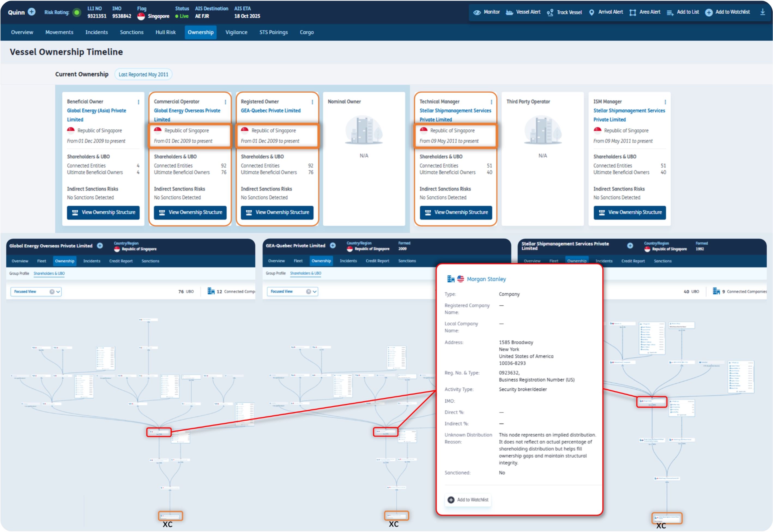Viewport: 773px width, 532px height.
Task: Click Add to Watchlist in Morgan Stanley popup
Action: coord(468,500)
